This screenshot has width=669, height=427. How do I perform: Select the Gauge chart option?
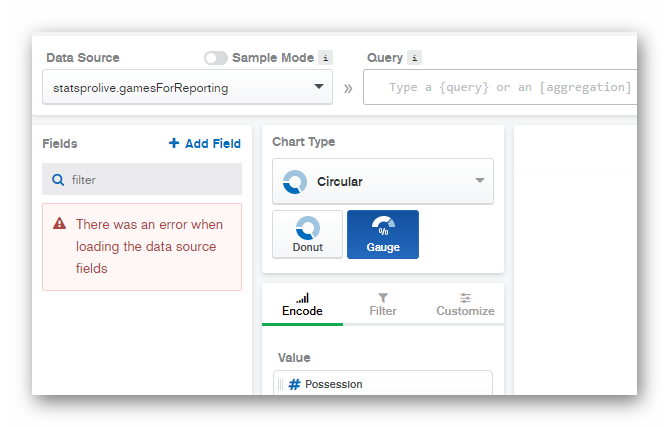(383, 234)
